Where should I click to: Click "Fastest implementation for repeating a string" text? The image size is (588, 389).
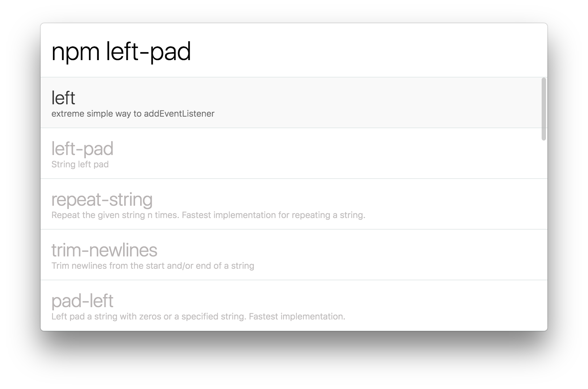coord(273,215)
